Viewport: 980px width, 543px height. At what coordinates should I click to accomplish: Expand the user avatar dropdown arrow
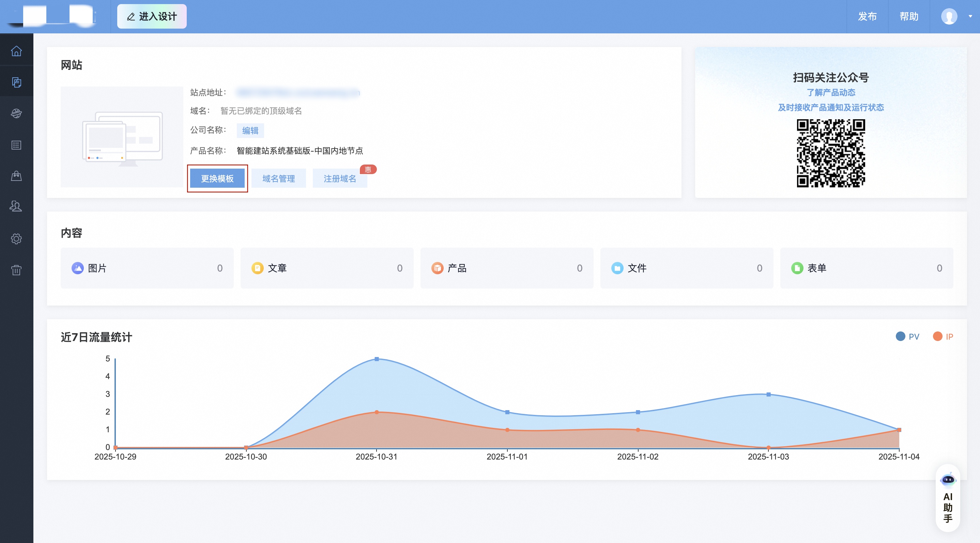pyautogui.click(x=970, y=16)
